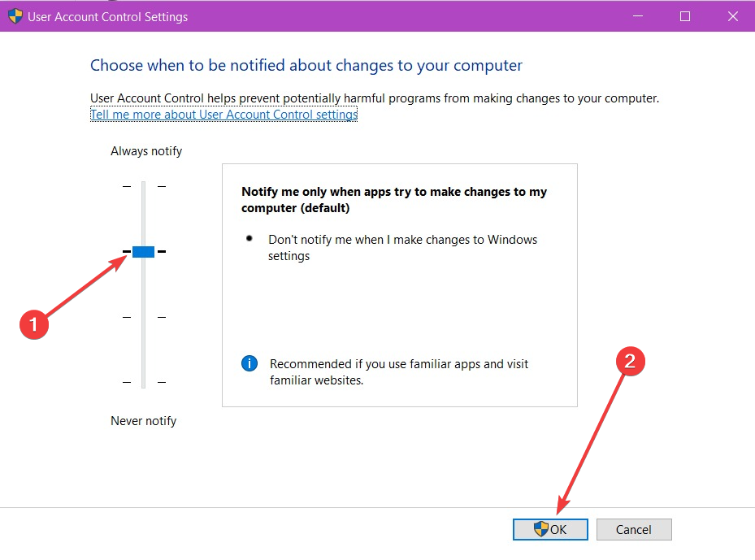Click heading 'Choose when to be notified about changes'

pyautogui.click(x=306, y=65)
